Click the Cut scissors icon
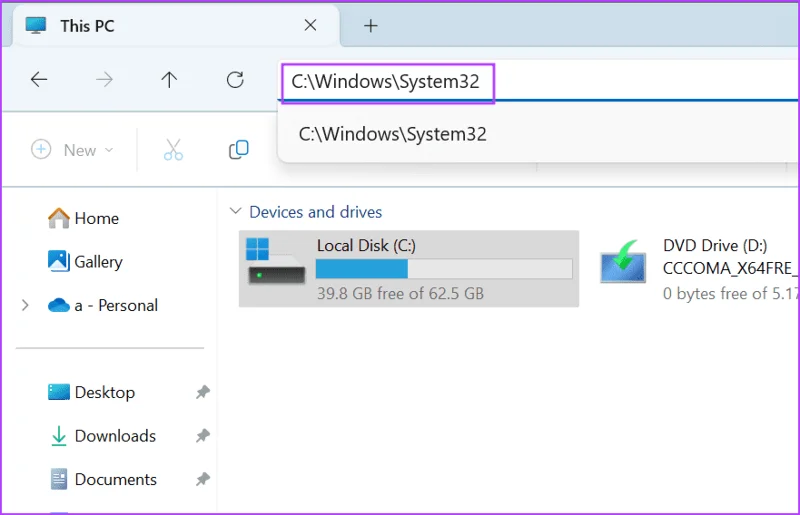The image size is (800, 515). (x=173, y=150)
